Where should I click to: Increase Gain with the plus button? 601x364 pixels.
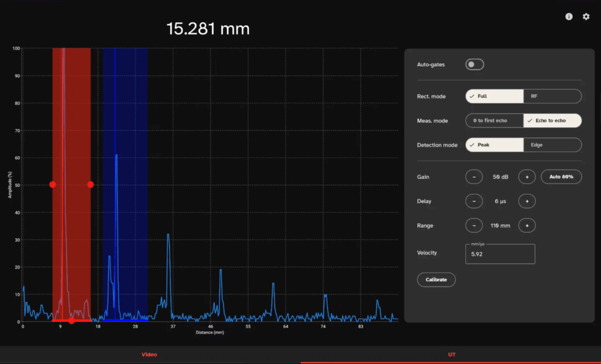(x=526, y=176)
